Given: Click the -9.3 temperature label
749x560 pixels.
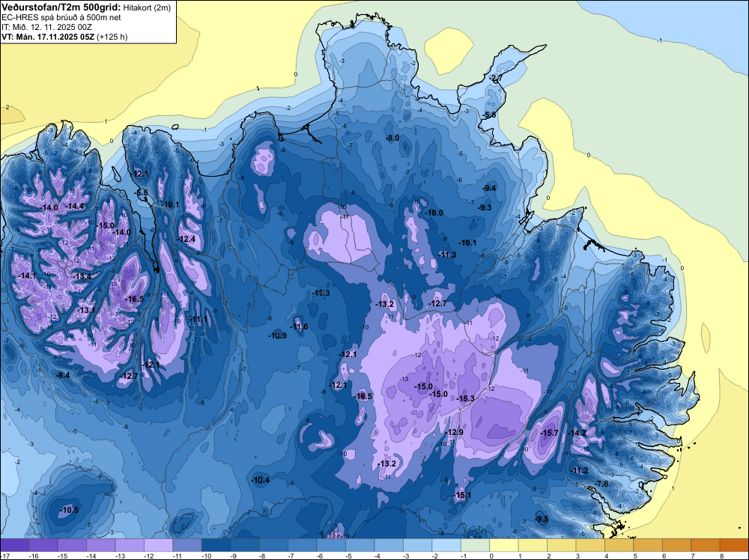Looking at the screenshot, I should click(x=485, y=207).
